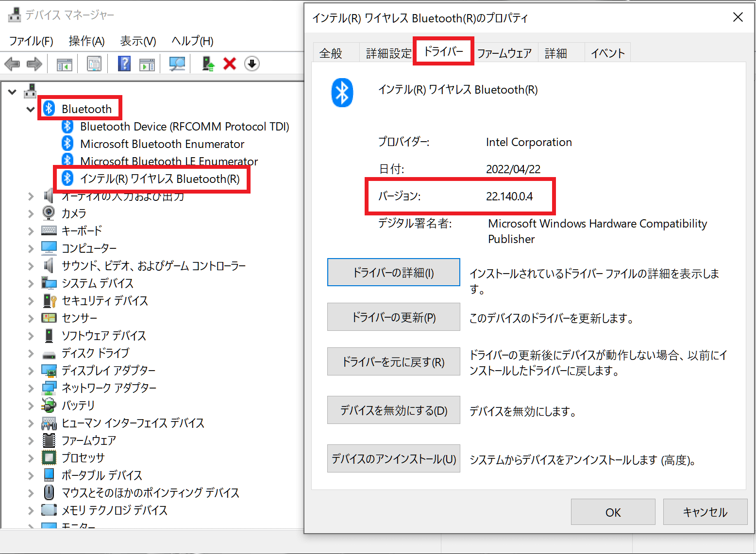Click the Bluetooth category icon in tree
The width and height of the screenshot is (756, 554).
pyautogui.click(x=49, y=108)
